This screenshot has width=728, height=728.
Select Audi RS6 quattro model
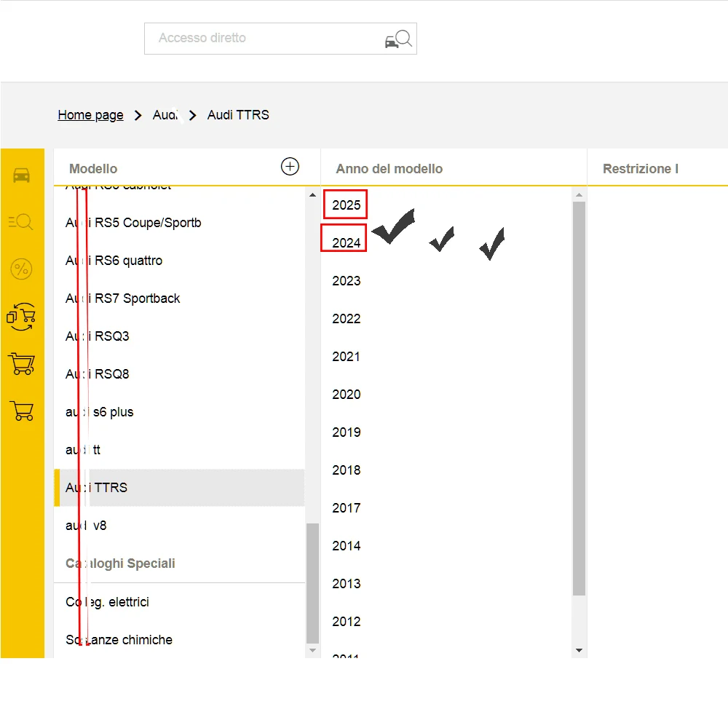coord(179,261)
